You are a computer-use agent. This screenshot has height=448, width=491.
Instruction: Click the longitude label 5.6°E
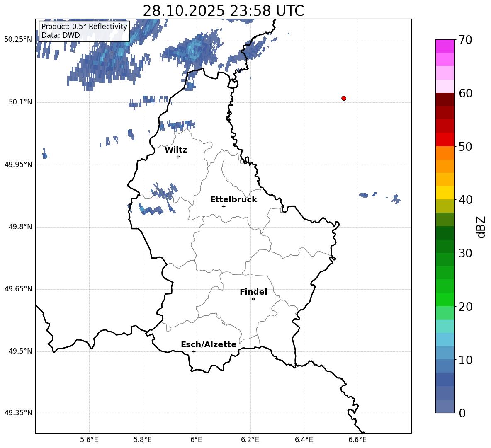[89, 440]
